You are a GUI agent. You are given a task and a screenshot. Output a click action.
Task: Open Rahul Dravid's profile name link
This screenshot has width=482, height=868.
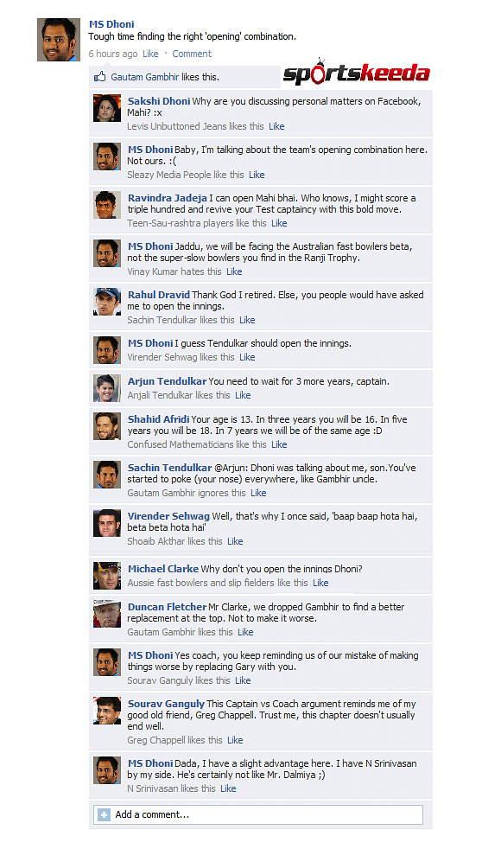[x=159, y=295]
